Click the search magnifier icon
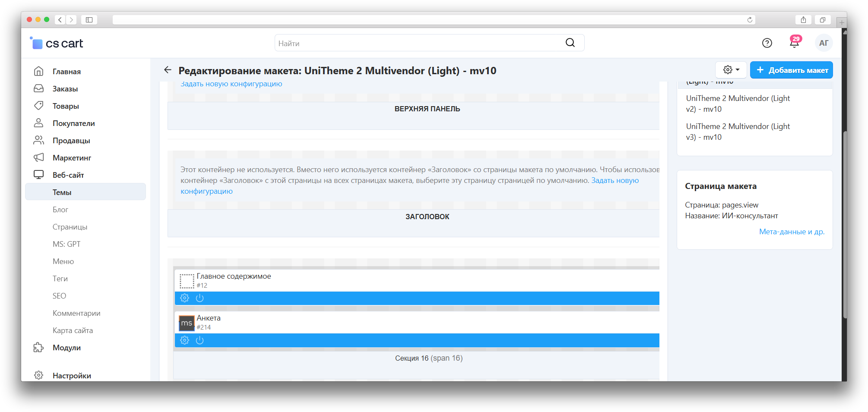Image resolution: width=868 pixels, height=412 pixels. pyautogui.click(x=570, y=43)
